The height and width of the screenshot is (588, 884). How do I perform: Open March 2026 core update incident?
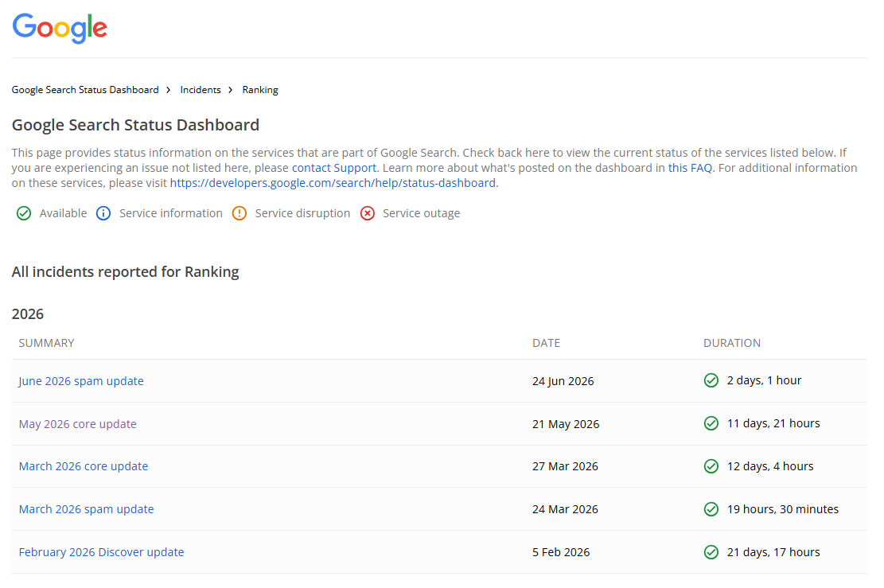pyautogui.click(x=84, y=466)
